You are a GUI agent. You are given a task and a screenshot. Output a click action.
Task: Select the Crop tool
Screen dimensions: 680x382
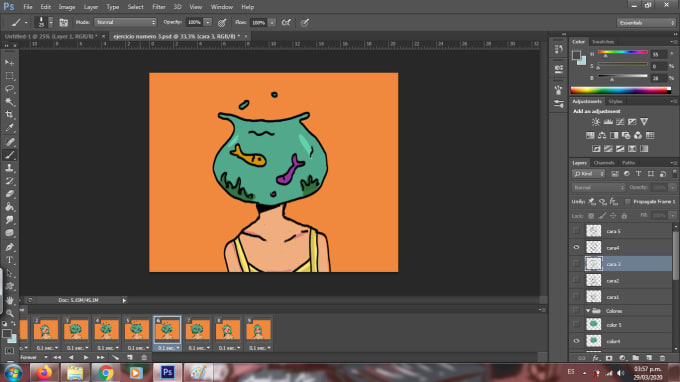click(x=10, y=115)
